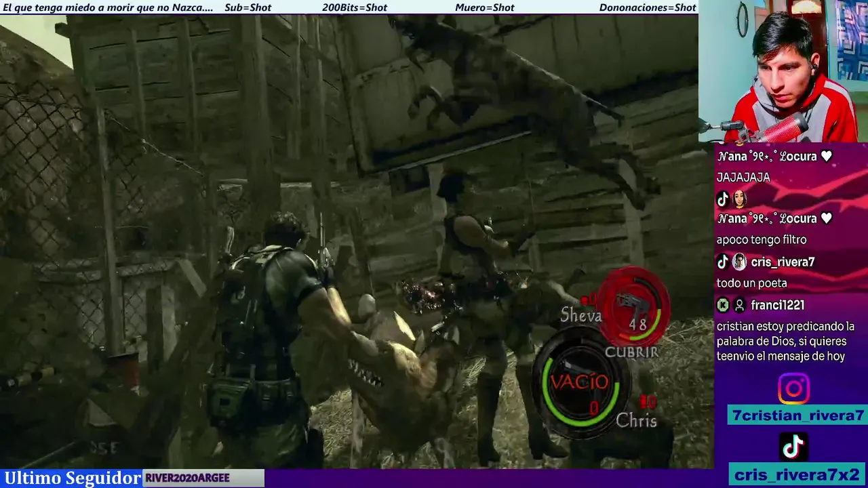Click the TikTok badge beside cris_rivera7 chat name
The height and width of the screenshot is (488, 868).
point(723,262)
